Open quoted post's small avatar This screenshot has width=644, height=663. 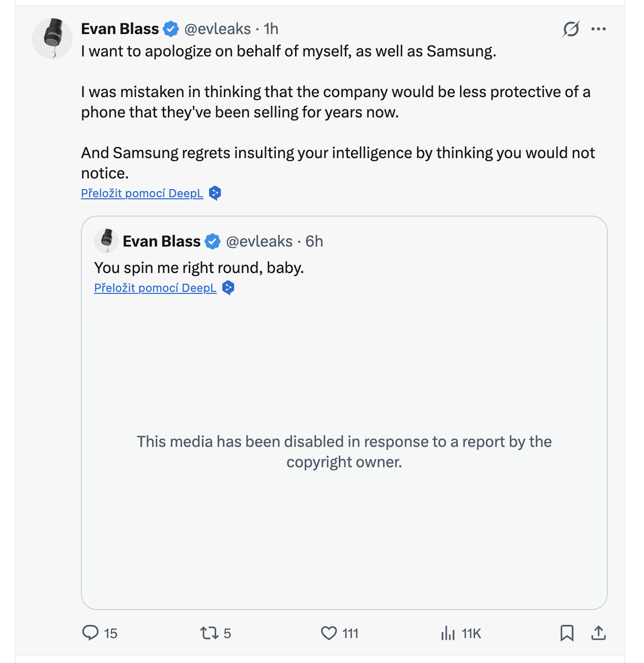106,241
